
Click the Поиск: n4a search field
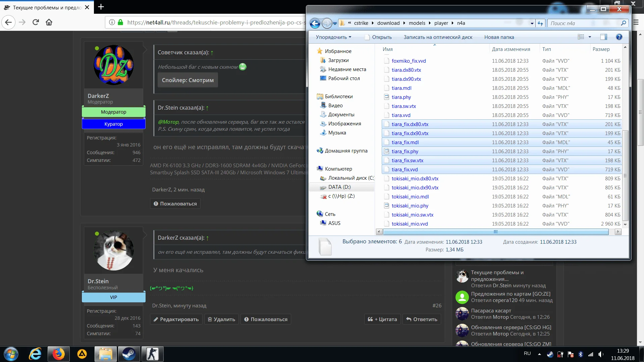[x=584, y=23]
